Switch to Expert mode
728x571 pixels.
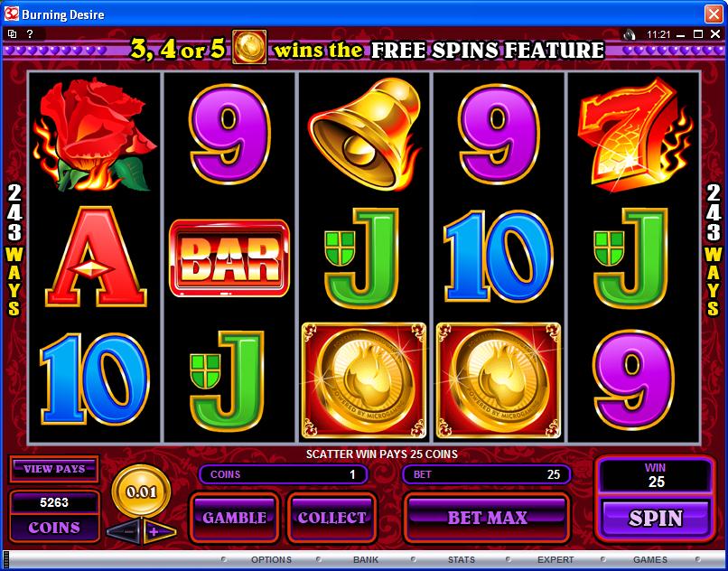[x=555, y=559]
